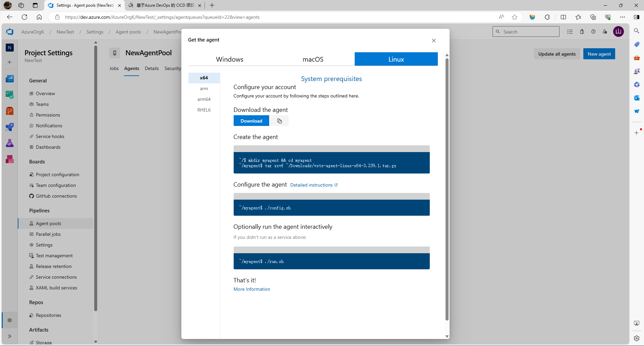Open work items list icon in header
644x346 pixels.
pyautogui.click(x=570, y=32)
